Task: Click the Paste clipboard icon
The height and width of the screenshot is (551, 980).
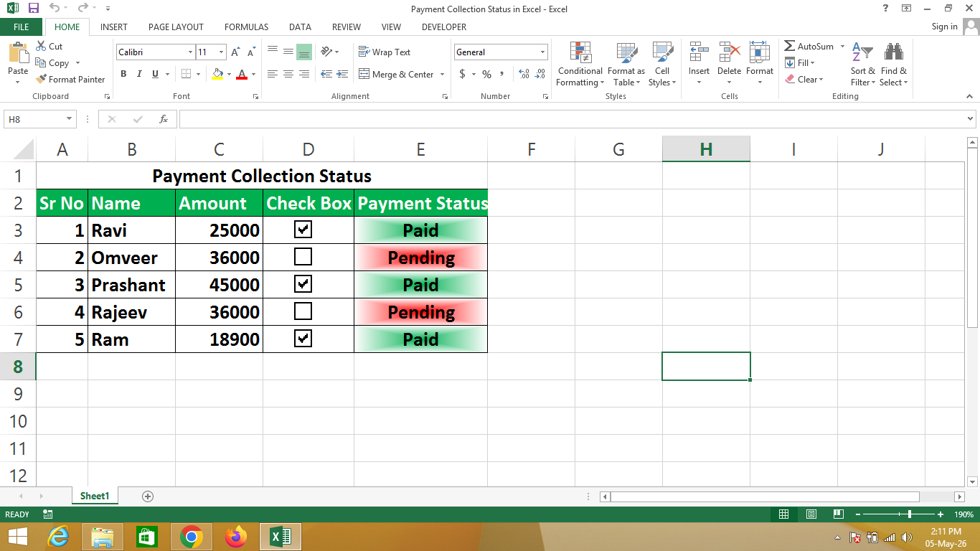Action: (x=17, y=53)
